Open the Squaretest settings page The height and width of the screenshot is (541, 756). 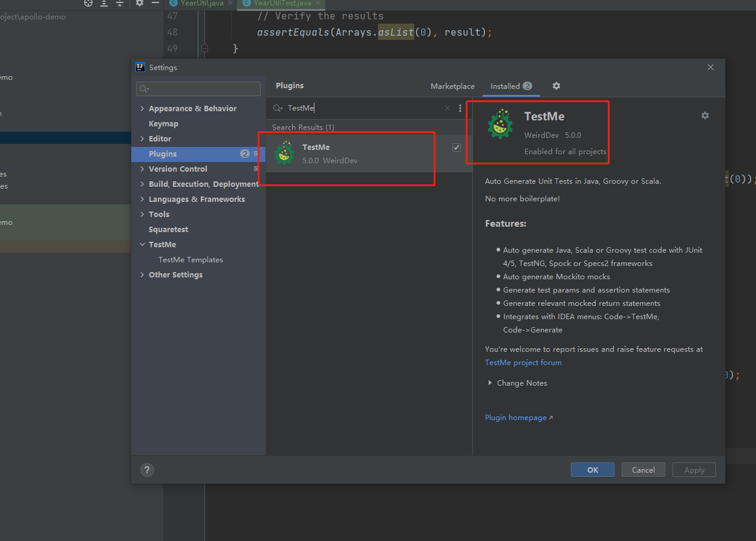[x=168, y=230]
